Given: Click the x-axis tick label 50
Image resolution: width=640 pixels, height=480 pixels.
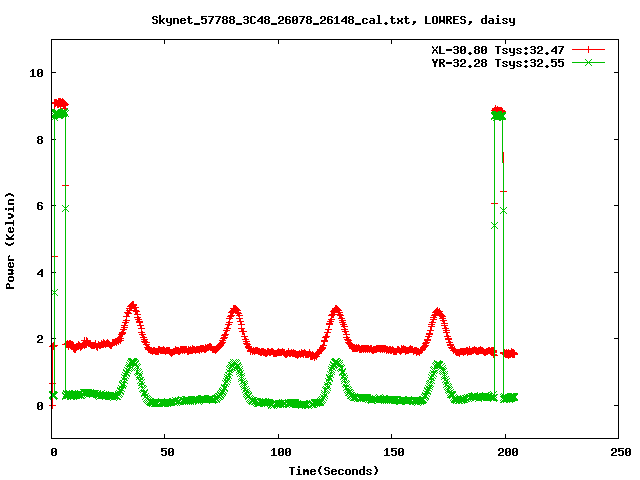Looking at the screenshot, I should click(x=167, y=452).
